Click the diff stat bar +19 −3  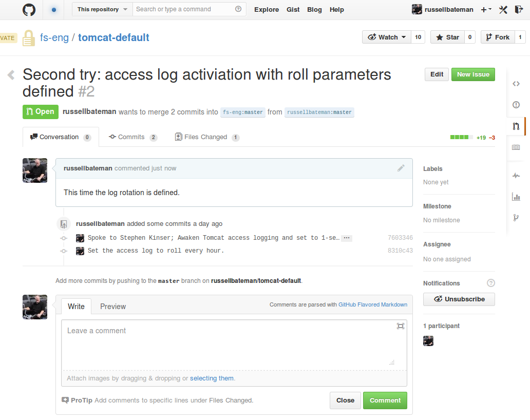point(472,138)
